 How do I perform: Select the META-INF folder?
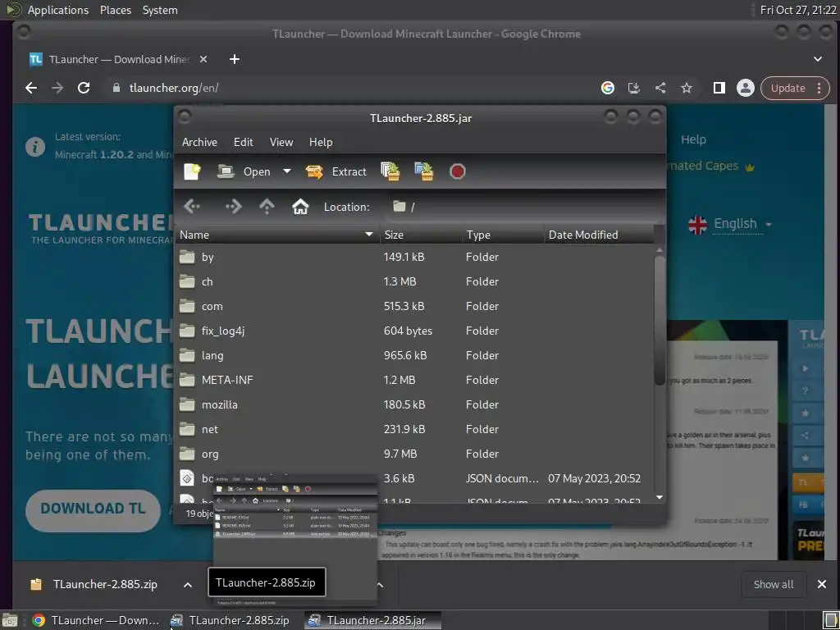point(414,381)
